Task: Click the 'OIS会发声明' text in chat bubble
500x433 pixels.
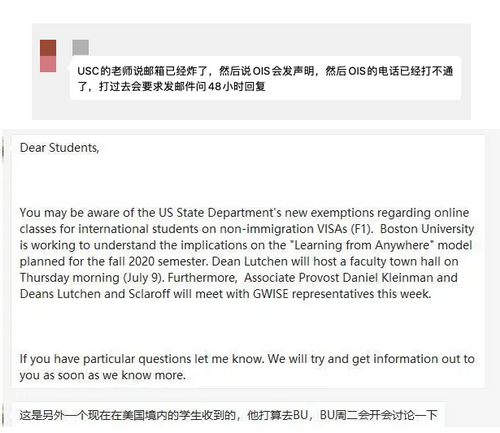Action: [283, 71]
